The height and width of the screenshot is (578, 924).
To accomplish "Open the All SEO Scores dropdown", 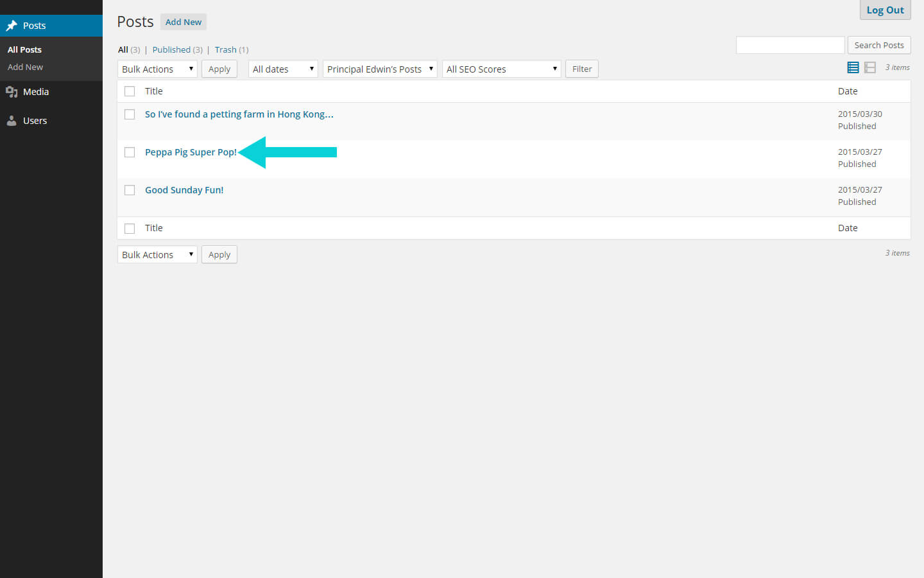I will pyautogui.click(x=501, y=69).
